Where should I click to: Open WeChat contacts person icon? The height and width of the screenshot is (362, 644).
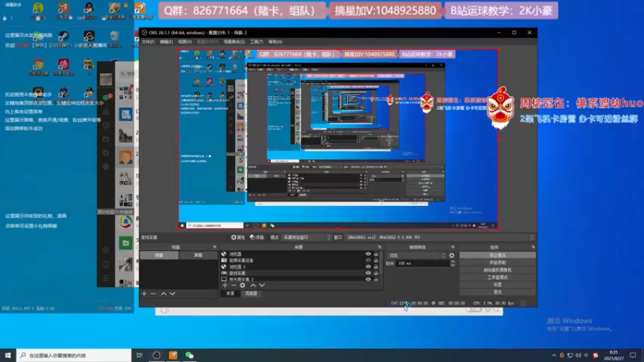tap(106, 111)
